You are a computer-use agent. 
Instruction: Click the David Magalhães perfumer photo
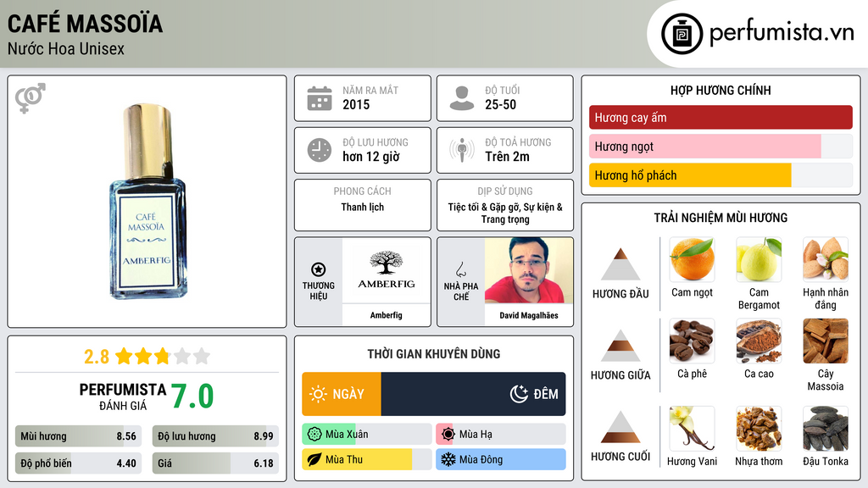coord(529,270)
